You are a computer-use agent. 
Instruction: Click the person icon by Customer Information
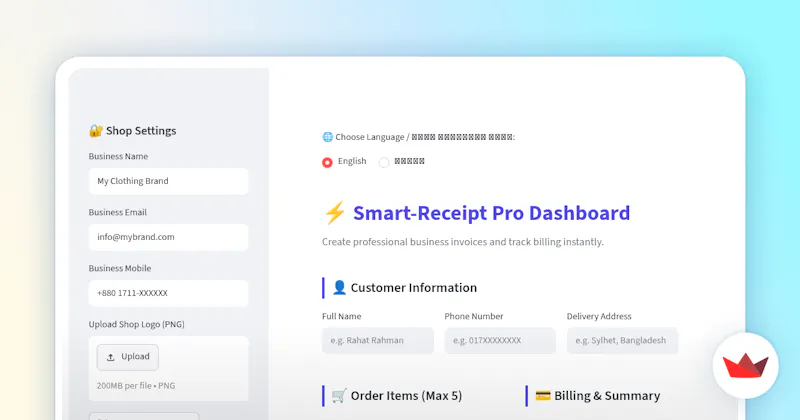point(339,287)
